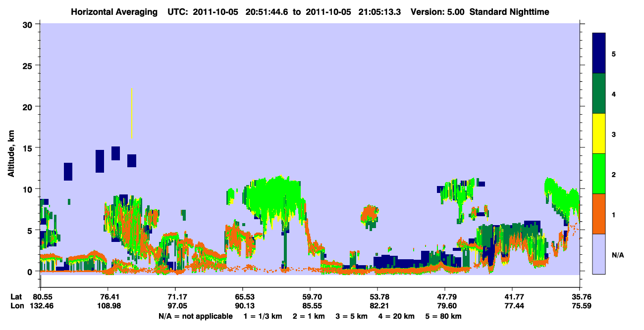Click the '1 = 1/3 km' legend note
The image size is (644, 330).
tap(264, 316)
